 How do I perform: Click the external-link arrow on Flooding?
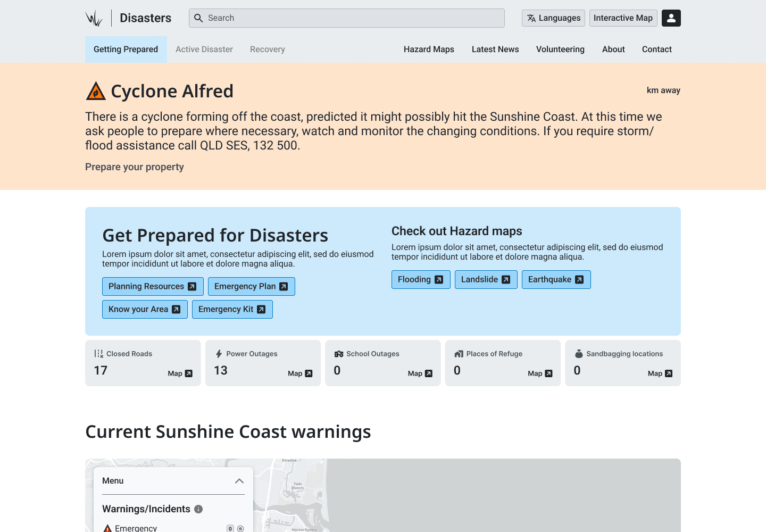click(439, 279)
